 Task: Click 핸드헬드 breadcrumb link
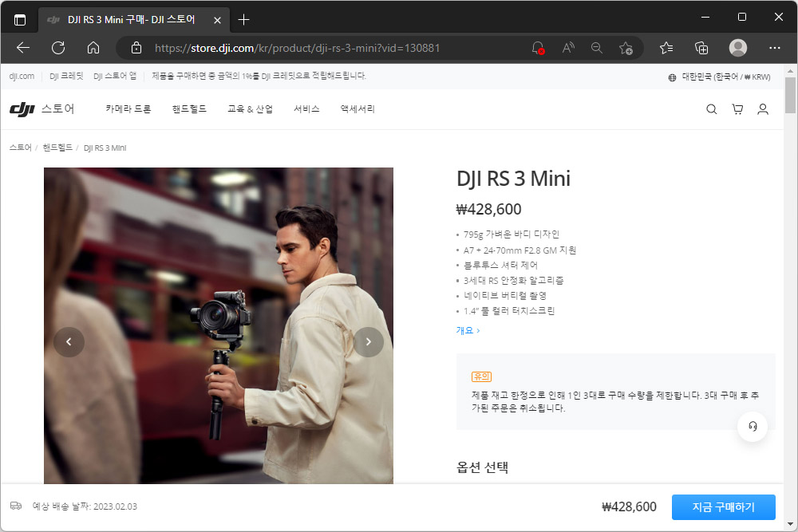click(57, 148)
